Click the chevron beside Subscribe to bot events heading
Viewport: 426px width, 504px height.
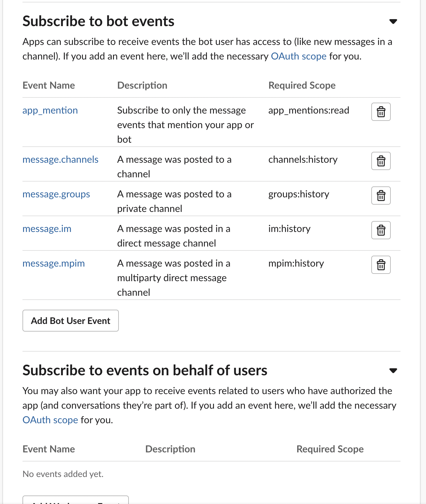[393, 21]
